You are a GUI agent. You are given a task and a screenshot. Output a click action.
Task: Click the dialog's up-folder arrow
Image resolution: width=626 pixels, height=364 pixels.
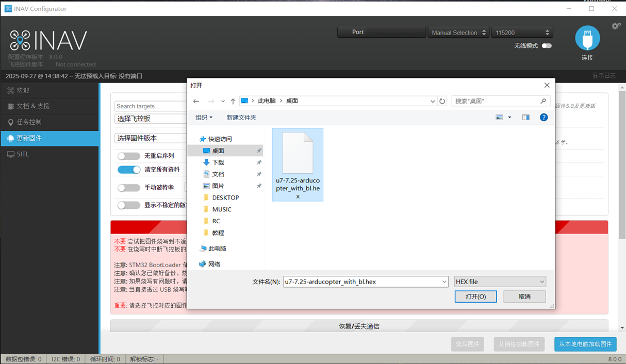point(233,101)
